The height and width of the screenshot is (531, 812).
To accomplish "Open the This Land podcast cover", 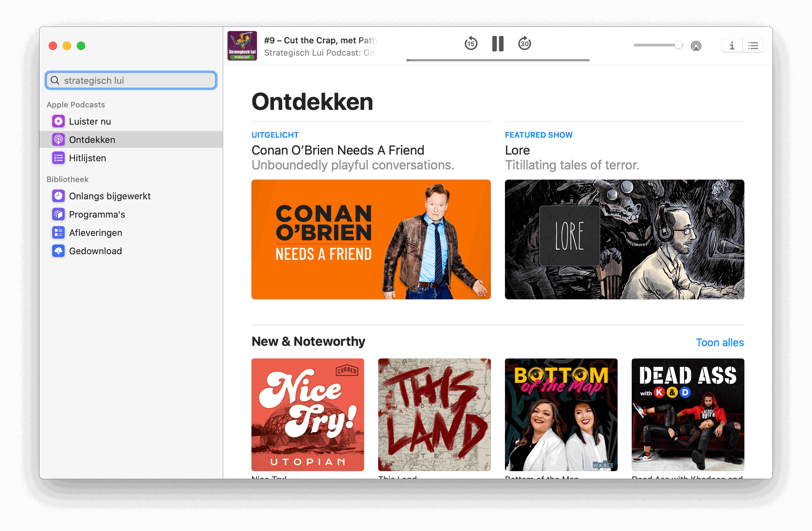I will point(434,415).
